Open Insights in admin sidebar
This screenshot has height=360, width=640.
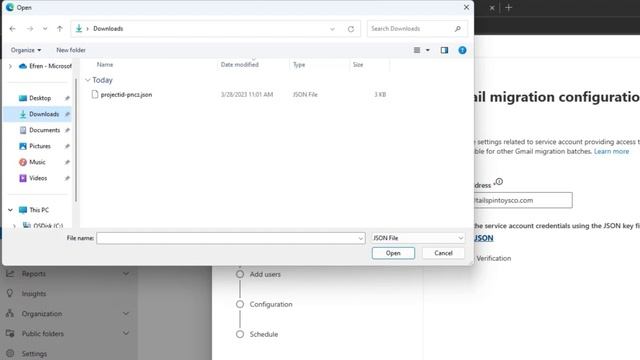[x=34, y=293]
